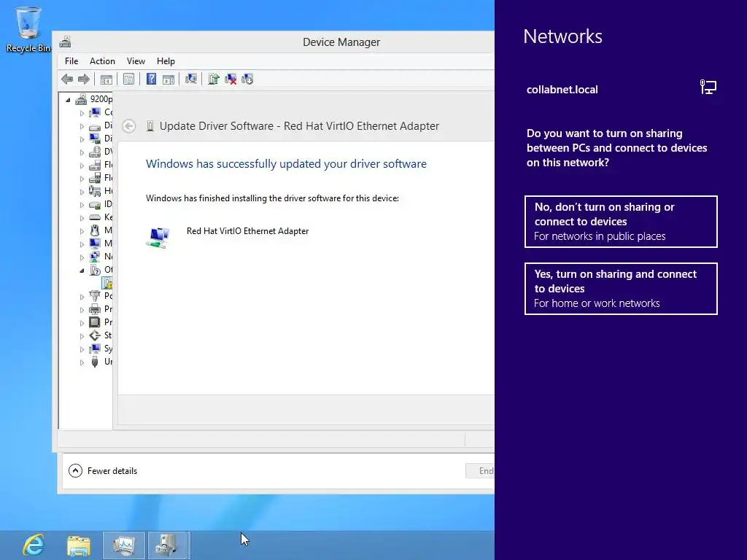Click the wired network icon next to collabnet.local

click(708, 87)
